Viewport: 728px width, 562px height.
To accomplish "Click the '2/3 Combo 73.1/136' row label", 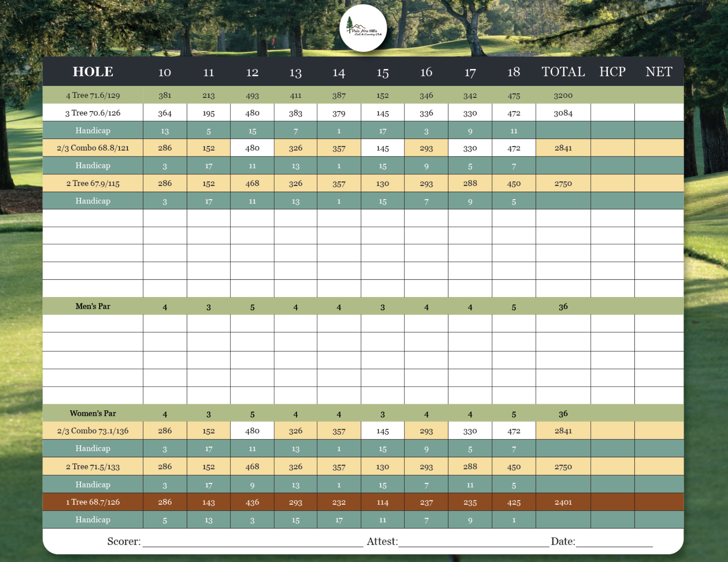I will click(93, 431).
